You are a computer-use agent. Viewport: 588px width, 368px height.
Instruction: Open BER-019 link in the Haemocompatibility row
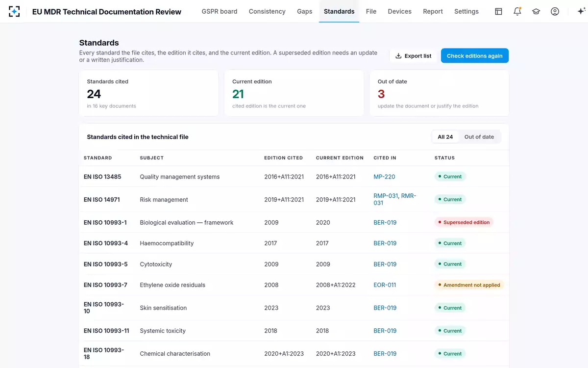coord(385,243)
